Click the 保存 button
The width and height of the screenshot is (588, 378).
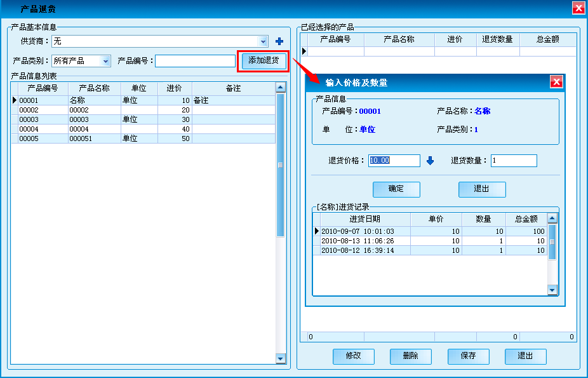(x=468, y=356)
